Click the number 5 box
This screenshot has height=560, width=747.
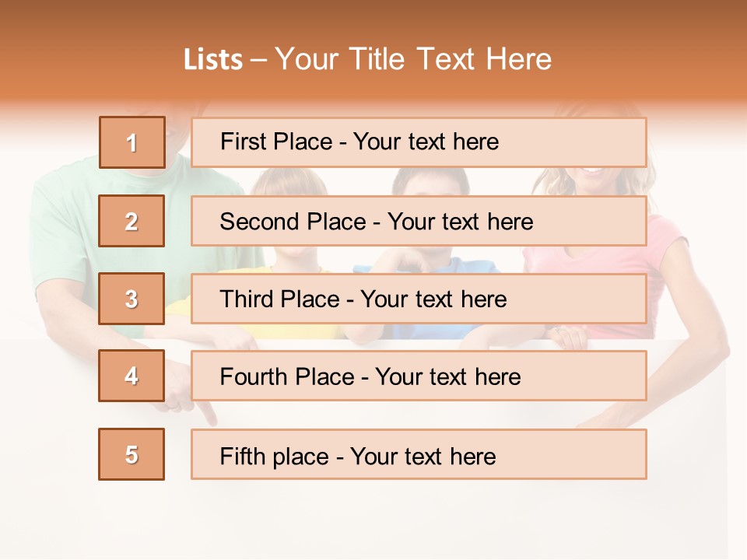(132, 454)
